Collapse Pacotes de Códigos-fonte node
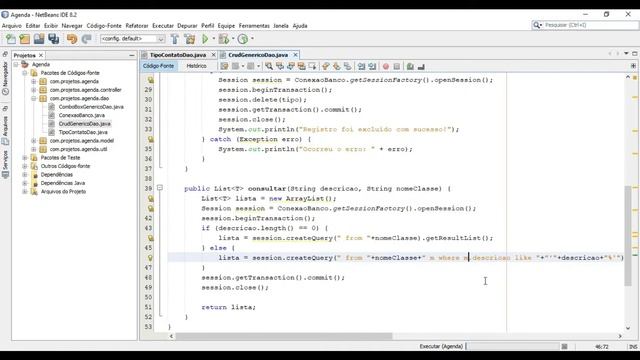Screen dimensions: 640x360 (25, 73)
